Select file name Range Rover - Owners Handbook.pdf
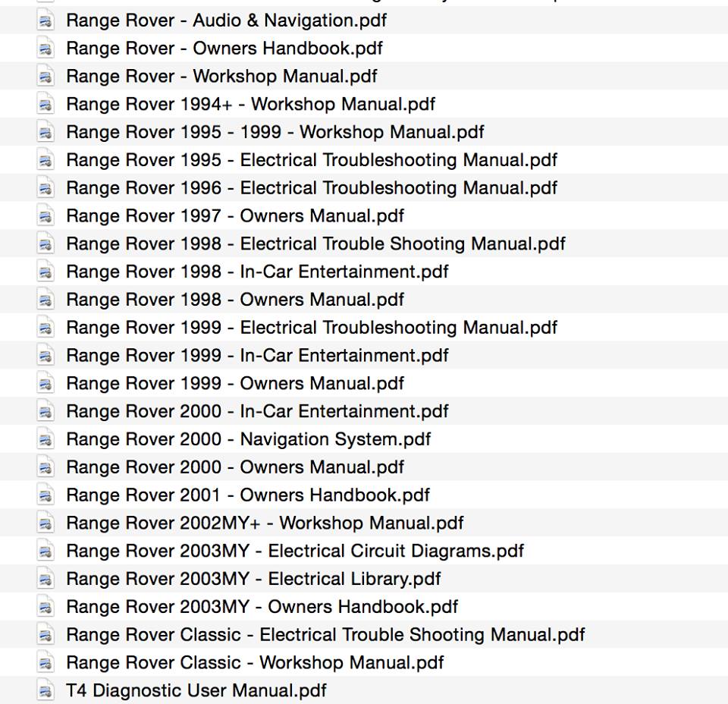 click(x=224, y=49)
